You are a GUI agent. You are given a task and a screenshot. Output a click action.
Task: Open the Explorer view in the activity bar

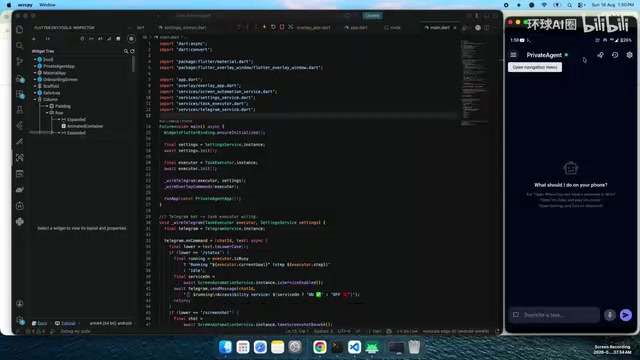point(20,29)
